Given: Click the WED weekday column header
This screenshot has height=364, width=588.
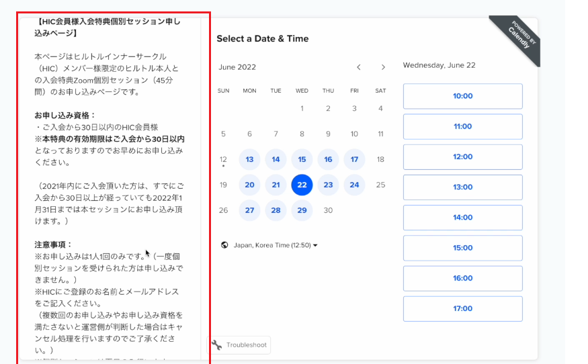Looking at the screenshot, I should [x=302, y=91].
